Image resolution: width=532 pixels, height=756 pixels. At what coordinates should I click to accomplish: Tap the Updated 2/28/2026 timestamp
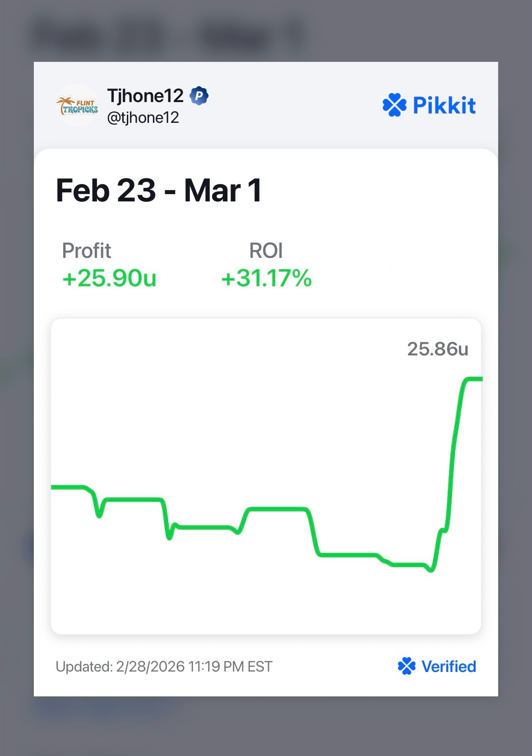[164, 667]
